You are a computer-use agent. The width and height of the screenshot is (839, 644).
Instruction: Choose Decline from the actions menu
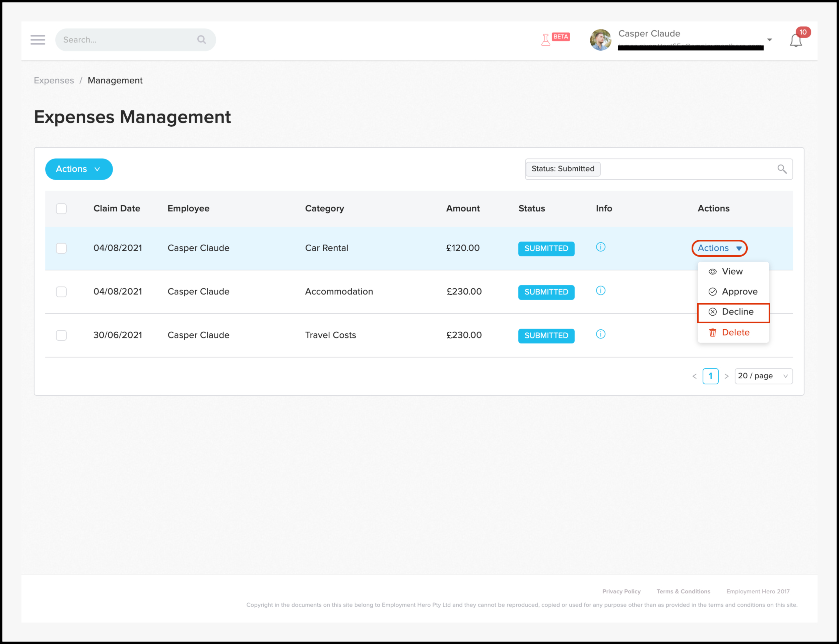tap(733, 312)
